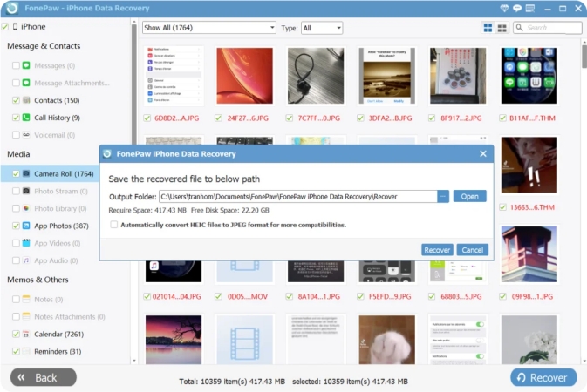The height and width of the screenshot is (392, 587).
Task: Select Contacts (150) category
Action: click(57, 100)
